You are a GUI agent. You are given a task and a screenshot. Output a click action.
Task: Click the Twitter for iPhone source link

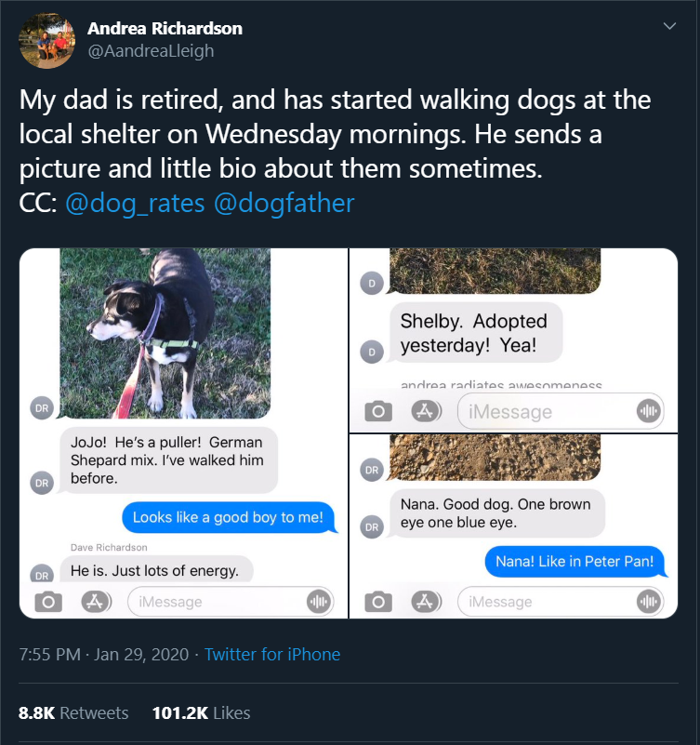pos(272,655)
